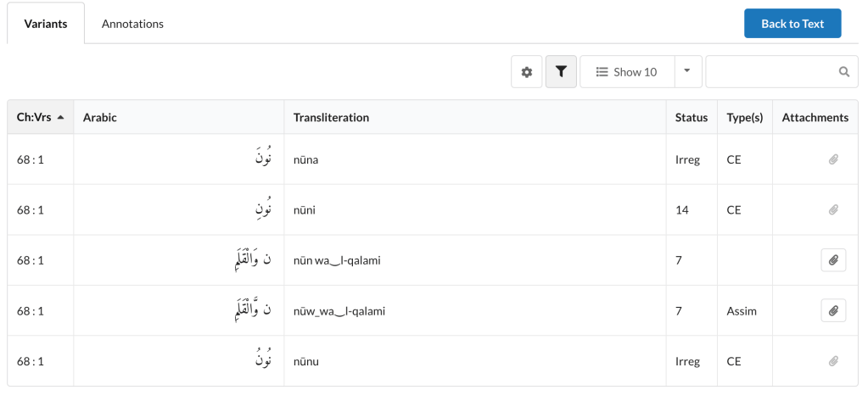The height and width of the screenshot is (401, 868).
Task: Click the search magnifier icon
Action: click(x=844, y=72)
